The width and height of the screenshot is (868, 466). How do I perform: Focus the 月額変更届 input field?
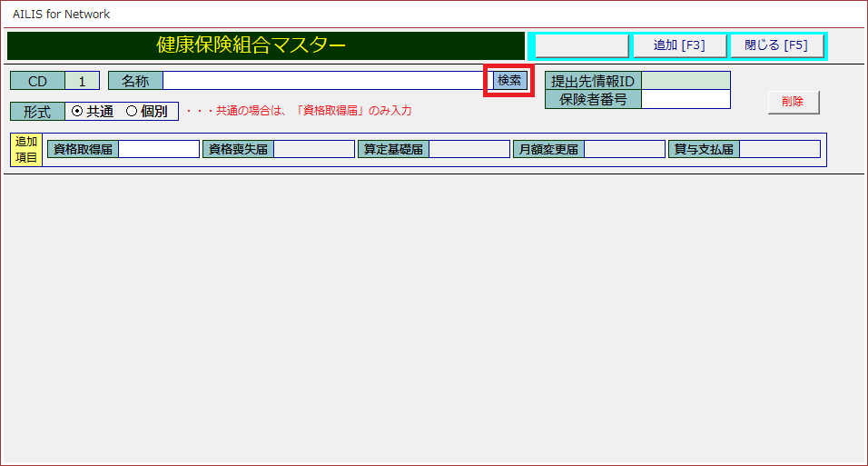coord(624,149)
